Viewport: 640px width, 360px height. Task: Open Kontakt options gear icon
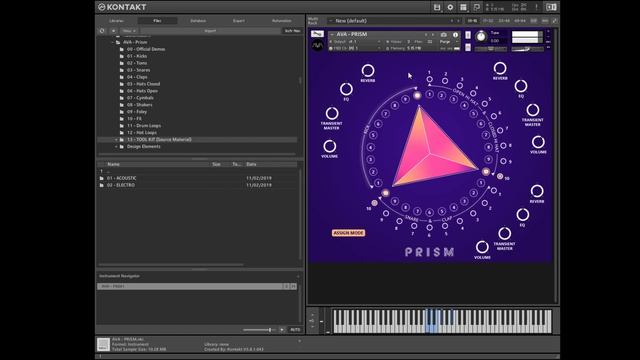(450, 7)
